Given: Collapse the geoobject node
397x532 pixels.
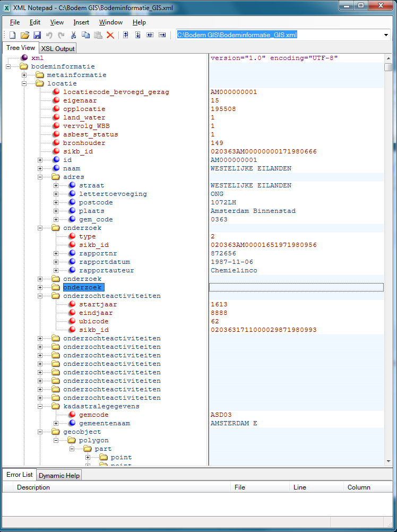Looking at the screenshot, I should click(40, 432).
